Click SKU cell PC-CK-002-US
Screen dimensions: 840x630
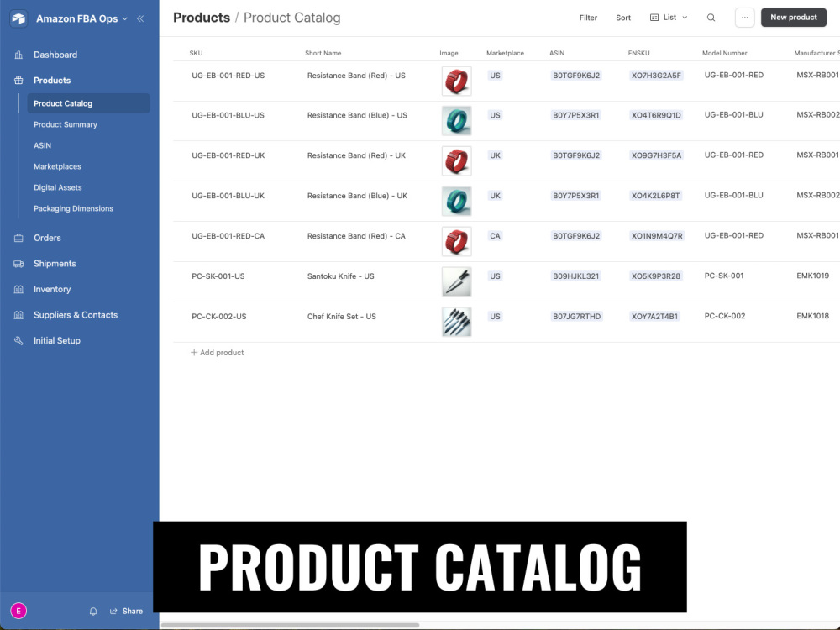pyautogui.click(x=219, y=317)
